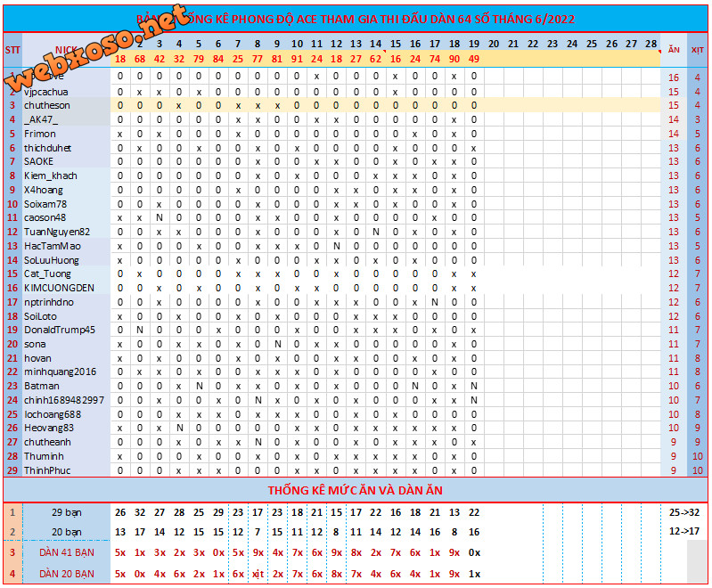712x588 pixels.
Task: Click the nick nptrinhdno
Action: 49,302
